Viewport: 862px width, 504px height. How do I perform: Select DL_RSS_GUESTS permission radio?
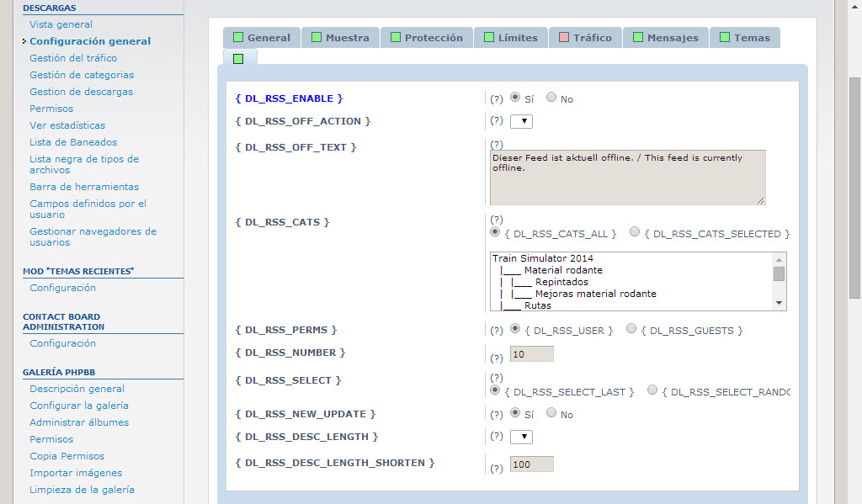(631, 329)
